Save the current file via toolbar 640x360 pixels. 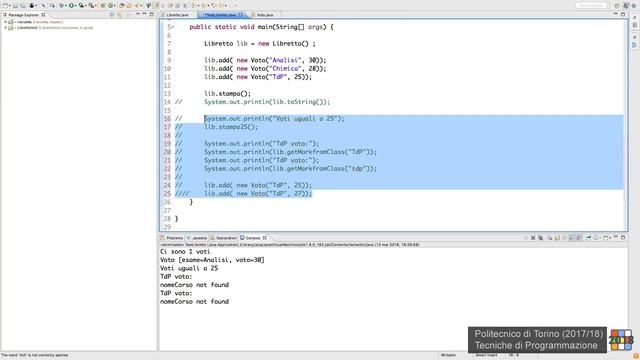pyautogui.click(x=15, y=5)
